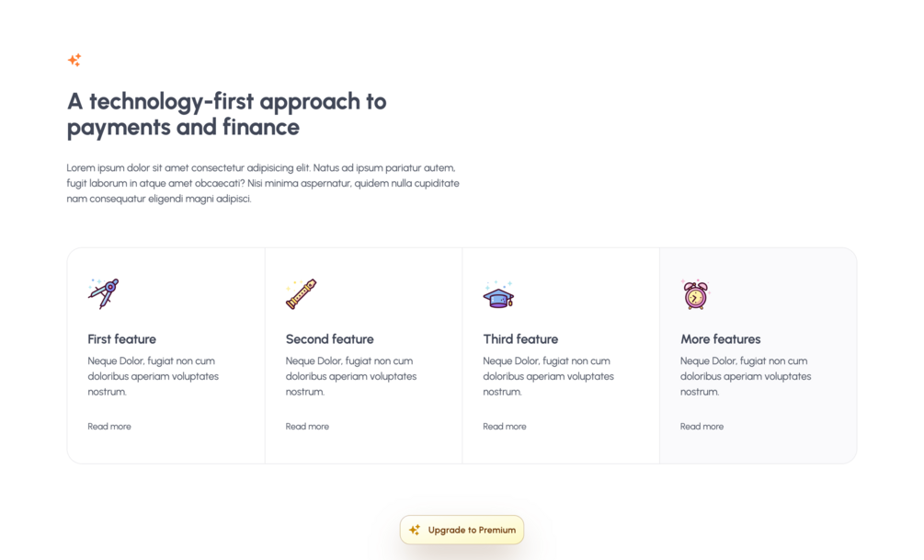Click the description text in More features card
924x560 pixels.
pos(746,376)
